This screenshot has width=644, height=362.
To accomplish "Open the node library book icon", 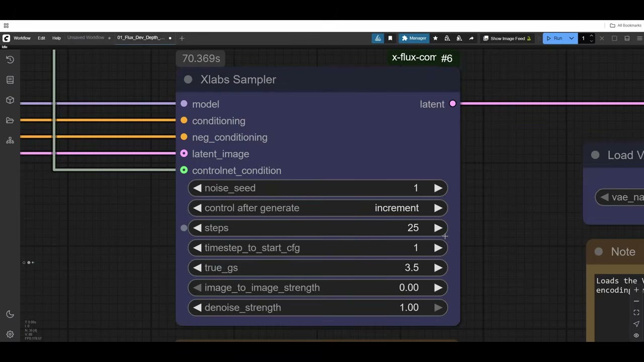I will (10, 80).
